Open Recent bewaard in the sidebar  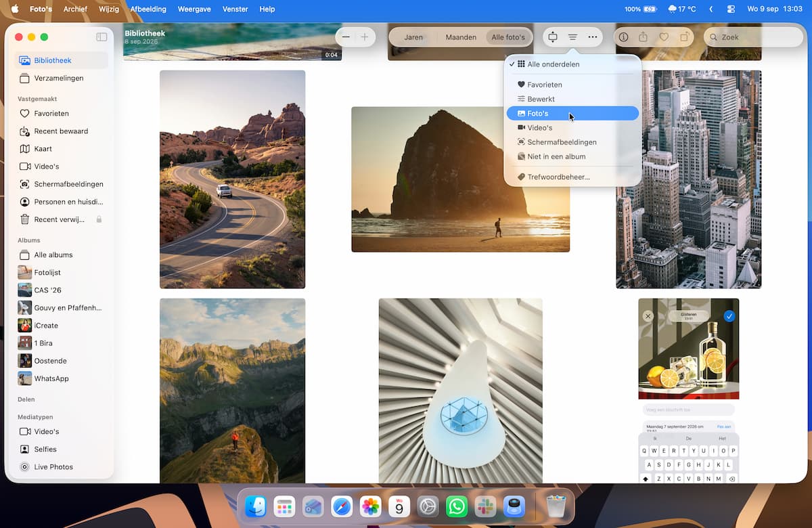62,131
